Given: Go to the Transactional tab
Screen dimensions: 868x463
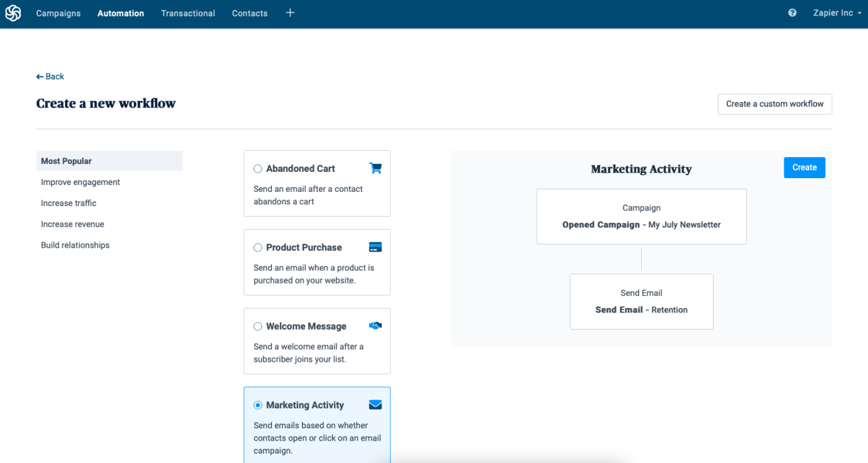Looking at the screenshot, I should click(188, 13).
